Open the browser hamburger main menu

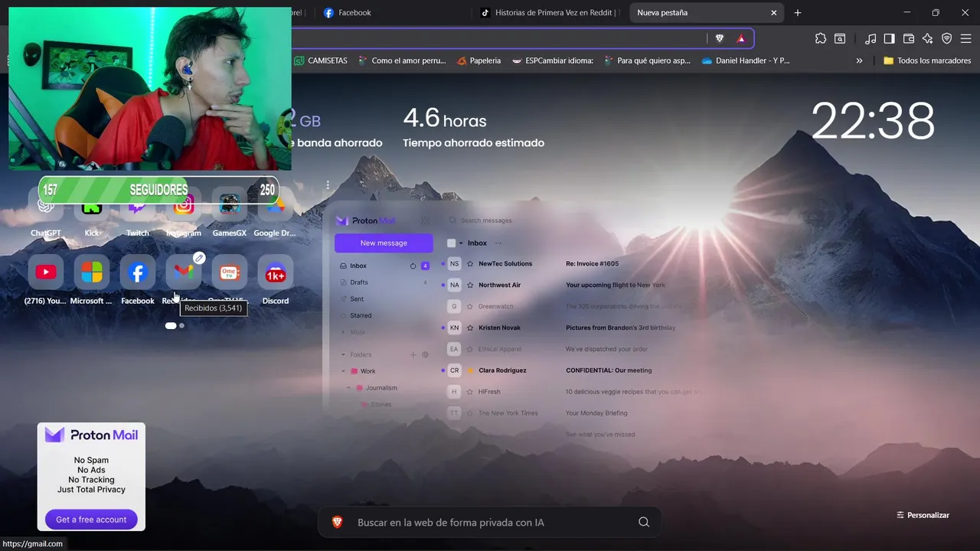(965, 38)
